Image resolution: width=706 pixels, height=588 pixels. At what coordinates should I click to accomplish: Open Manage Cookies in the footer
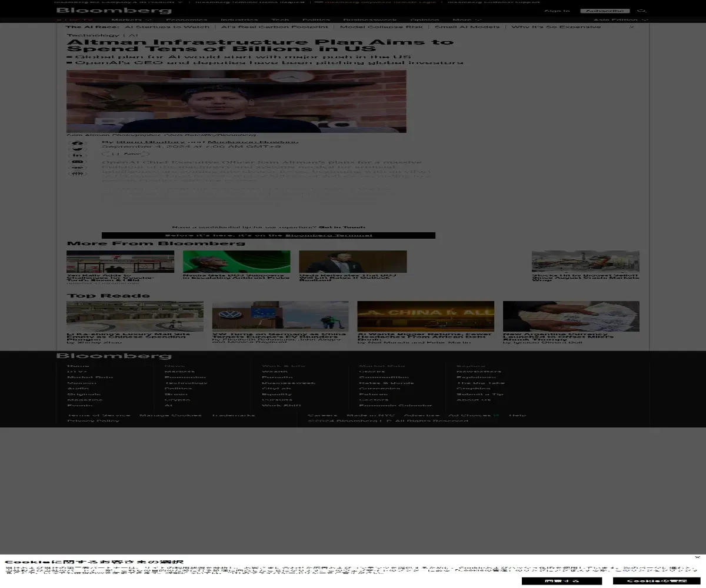[x=171, y=415]
